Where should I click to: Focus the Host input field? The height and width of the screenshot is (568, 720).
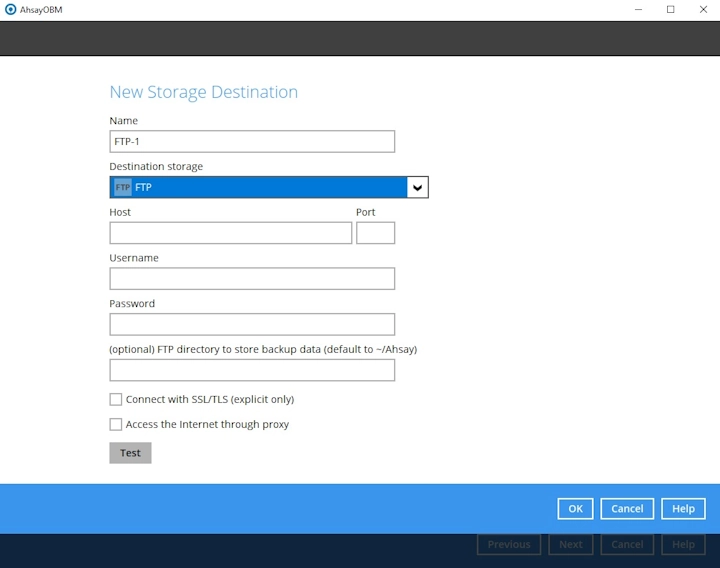pos(231,233)
